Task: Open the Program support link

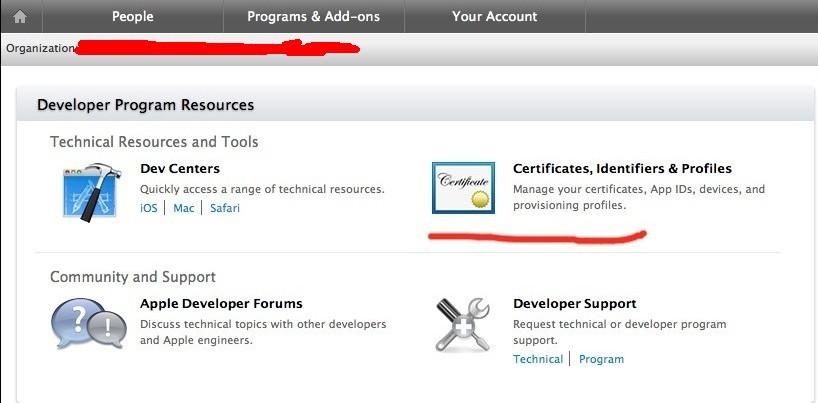Action: [x=602, y=359]
